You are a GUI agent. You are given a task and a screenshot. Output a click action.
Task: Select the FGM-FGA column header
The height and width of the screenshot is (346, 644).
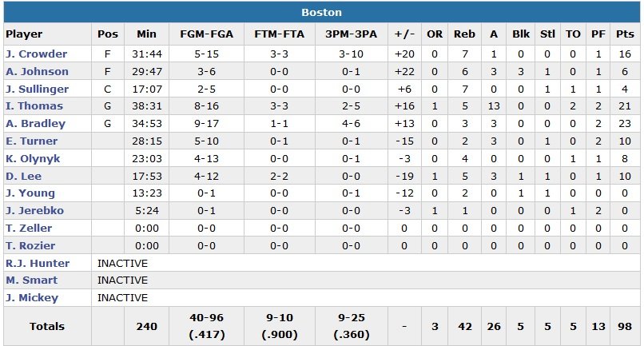(x=207, y=34)
